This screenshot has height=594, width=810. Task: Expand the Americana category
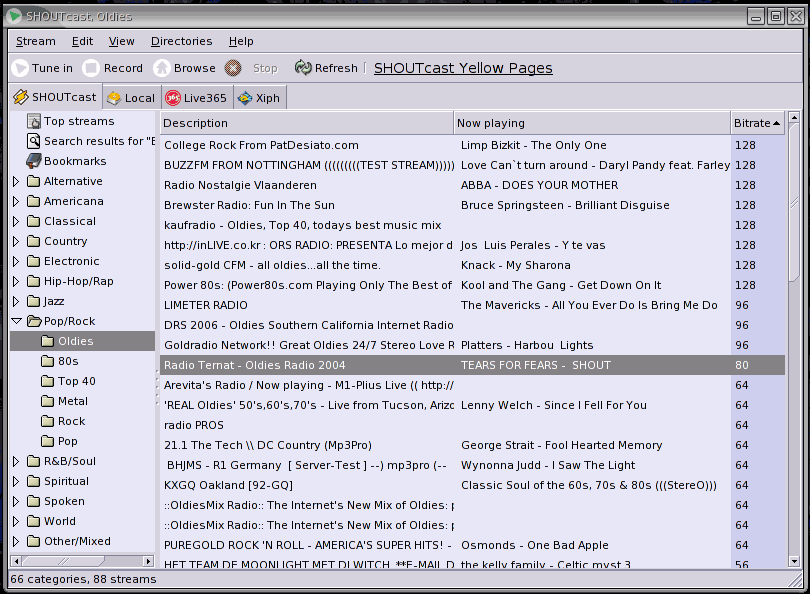[16, 201]
